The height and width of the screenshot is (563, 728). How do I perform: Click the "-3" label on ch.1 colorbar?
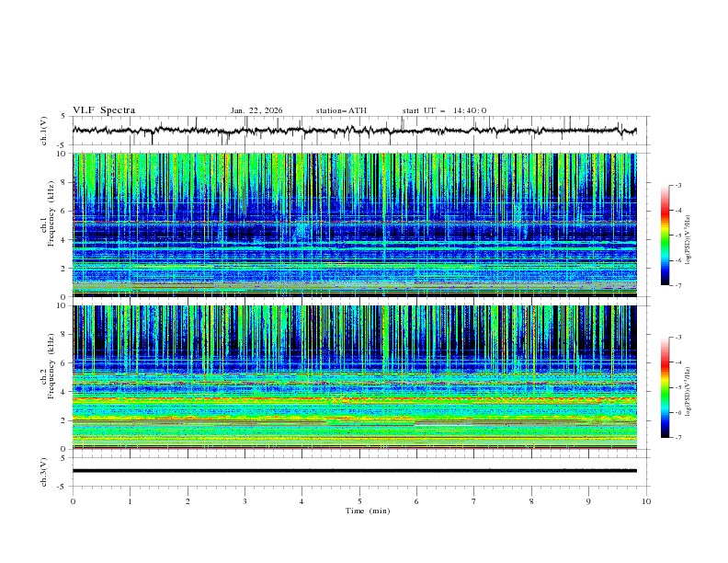678,185
